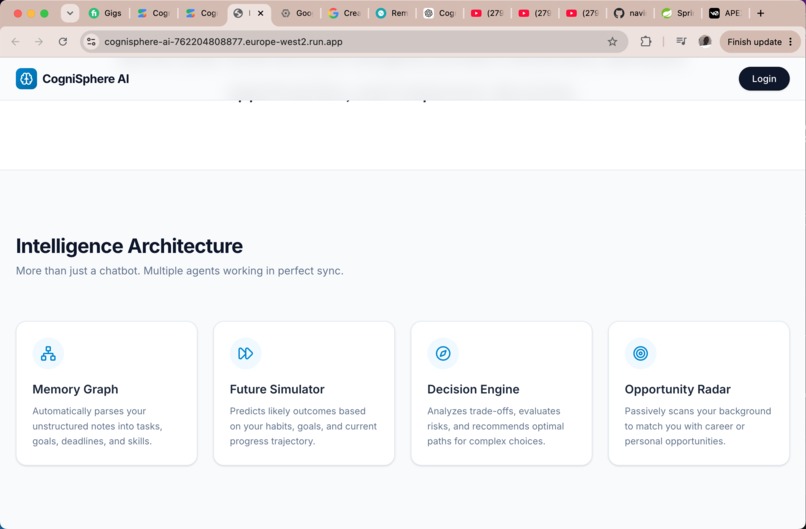The image size is (806, 529).
Task: Click the Decision Engine card title
Action: 473,389
